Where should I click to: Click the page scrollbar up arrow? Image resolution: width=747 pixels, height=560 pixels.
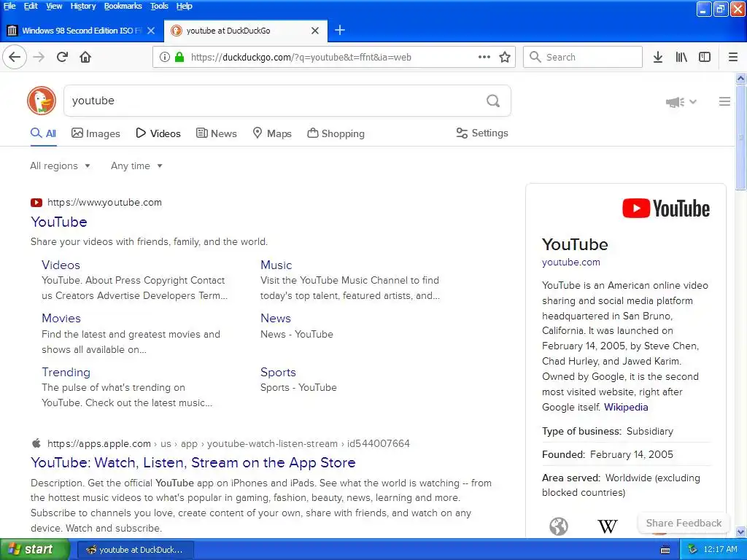pos(741,78)
